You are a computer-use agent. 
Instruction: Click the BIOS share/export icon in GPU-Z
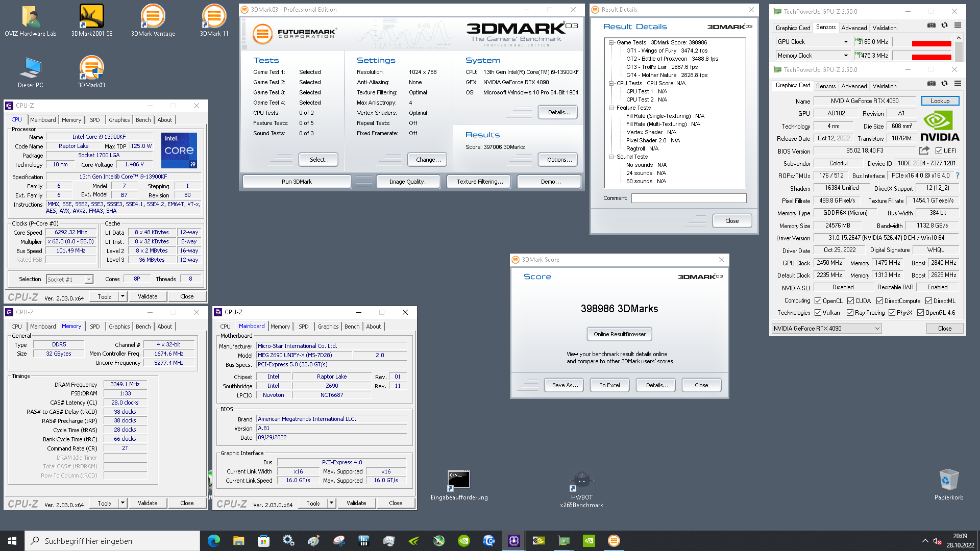click(924, 151)
